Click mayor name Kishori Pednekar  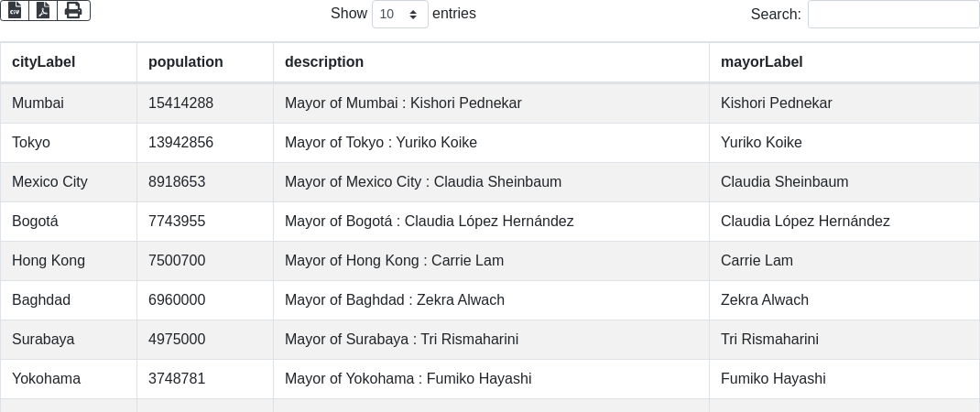776,103
